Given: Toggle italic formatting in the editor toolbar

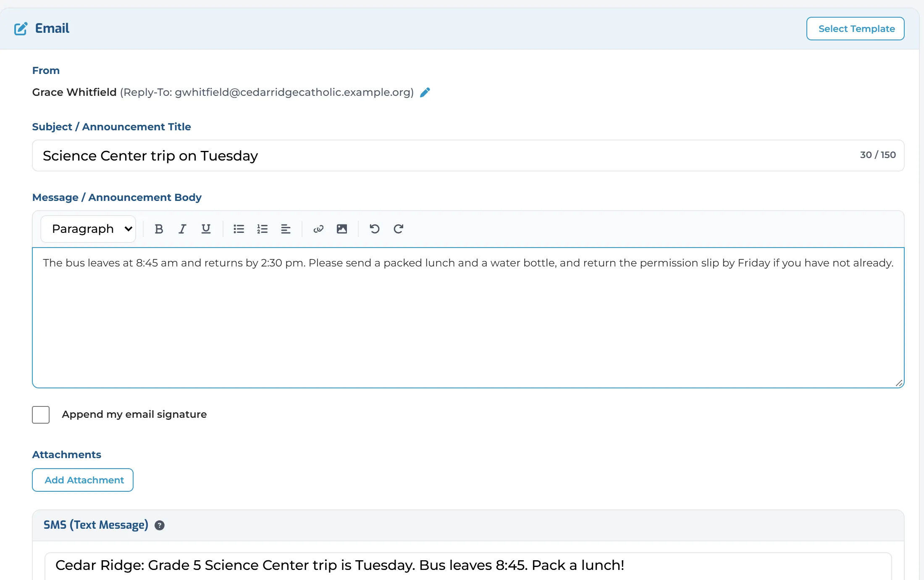Looking at the screenshot, I should tap(182, 229).
